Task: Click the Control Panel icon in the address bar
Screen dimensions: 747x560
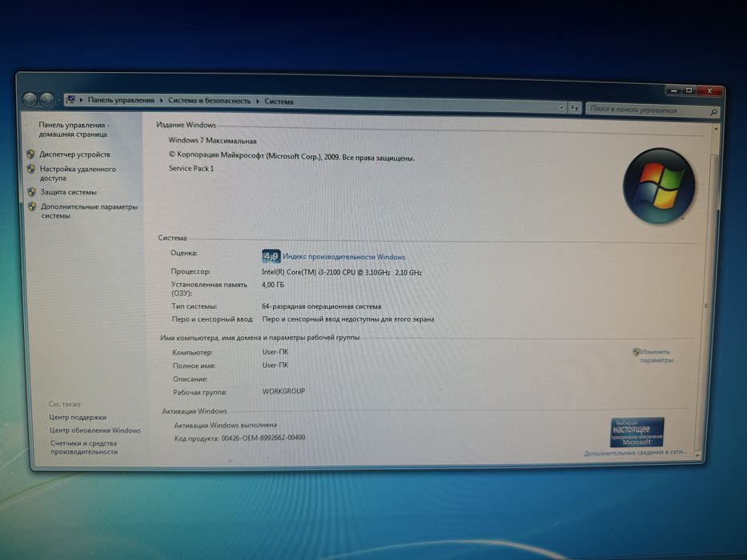Action: [x=70, y=99]
